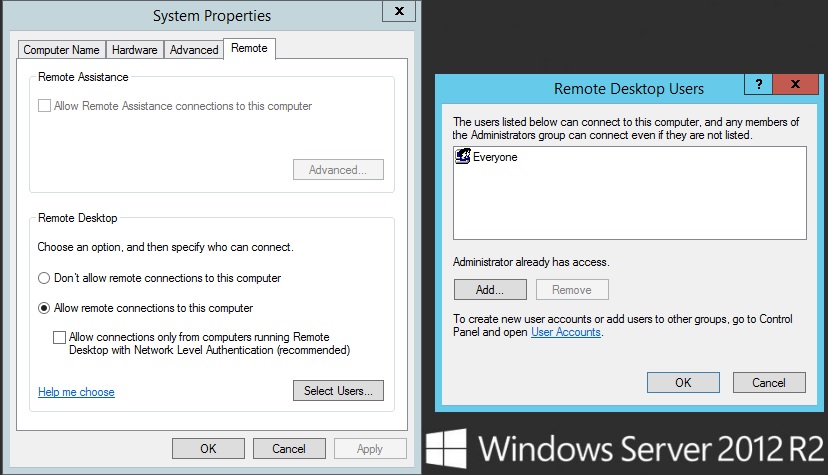The width and height of the screenshot is (828, 475).
Task: Open the Computer Name tab
Action: [61, 50]
